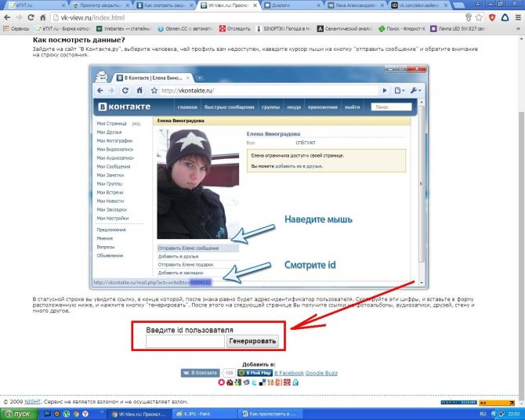Share via the light-blue Twitter icon
Viewport: 525px width, 420px height.
(255, 382)
